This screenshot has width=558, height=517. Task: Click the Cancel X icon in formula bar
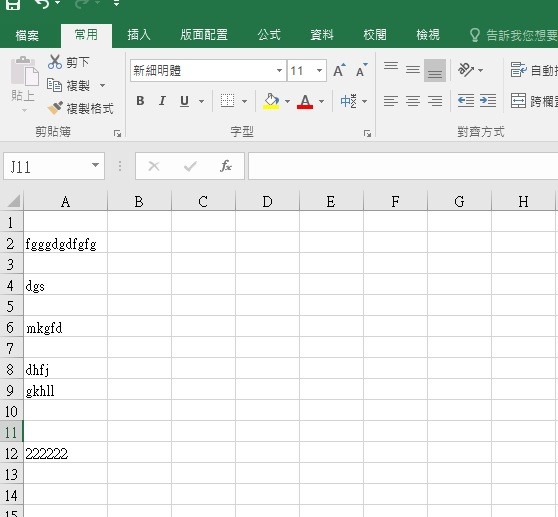pyautogui.click(x=154, y=166)
